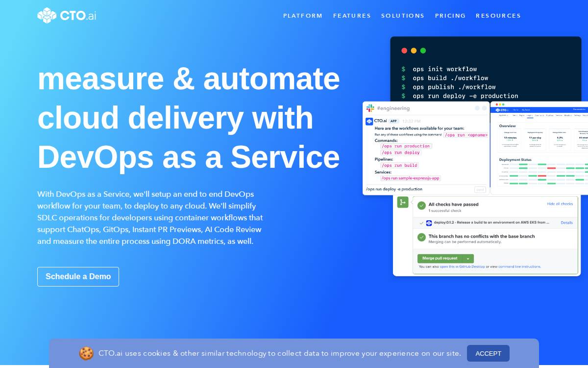Screen dimensions: 588x368
Task: Open the Solutions menu
Action: pyautogui.click(x=403, y=16)
